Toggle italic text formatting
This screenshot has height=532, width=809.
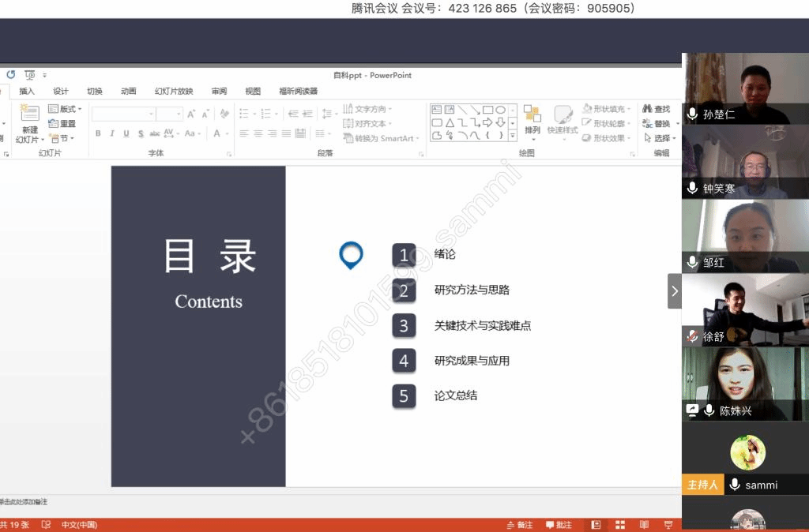[x=112, y=133]
